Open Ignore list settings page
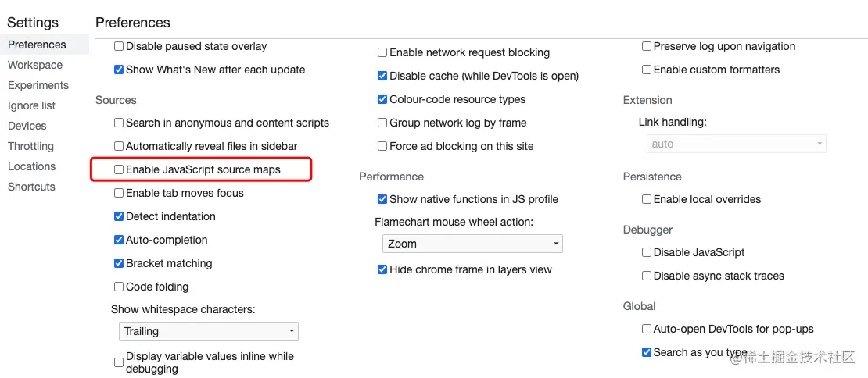The image size is (868, 378). 31,105
